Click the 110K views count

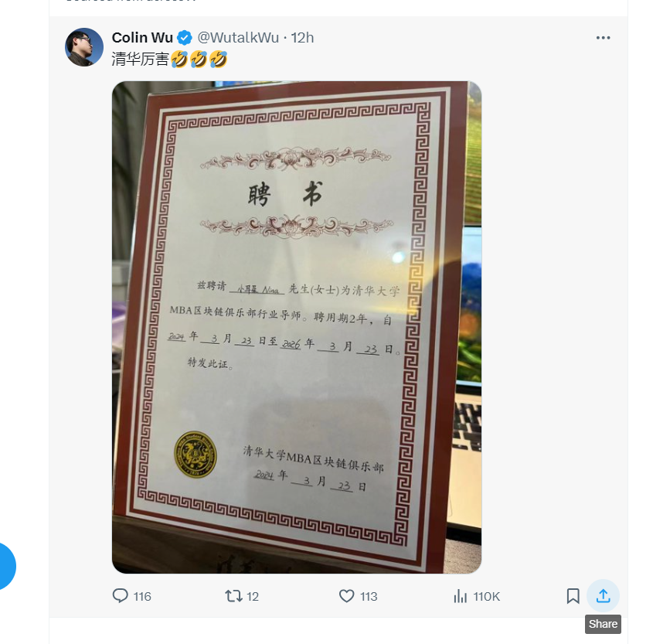tap(486, 597)
